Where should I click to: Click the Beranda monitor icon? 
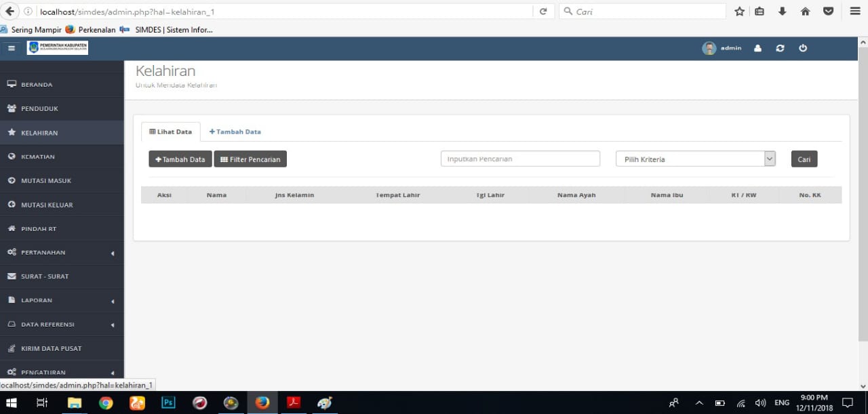[12, 84]
